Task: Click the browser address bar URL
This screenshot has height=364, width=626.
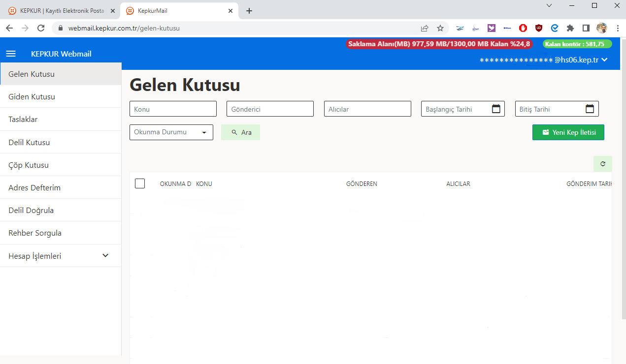Action: (124, 28)
